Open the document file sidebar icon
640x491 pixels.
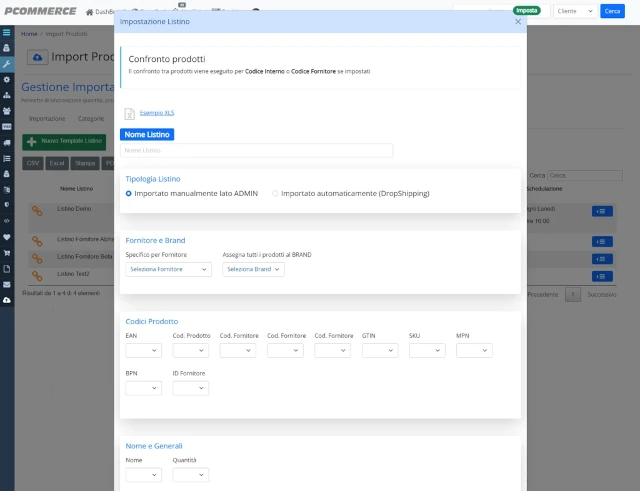tap(7, 269)
